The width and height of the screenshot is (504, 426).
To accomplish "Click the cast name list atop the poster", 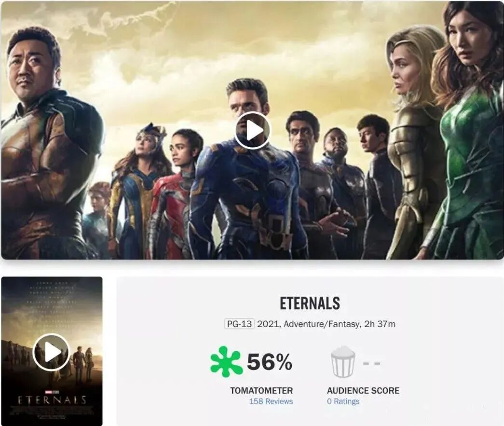I will coord(52,305).
